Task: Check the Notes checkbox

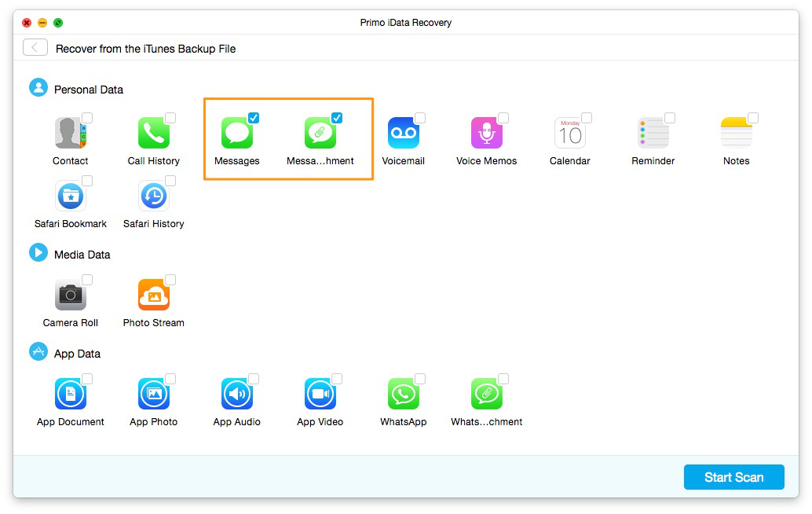Action: tap(753, 118)
